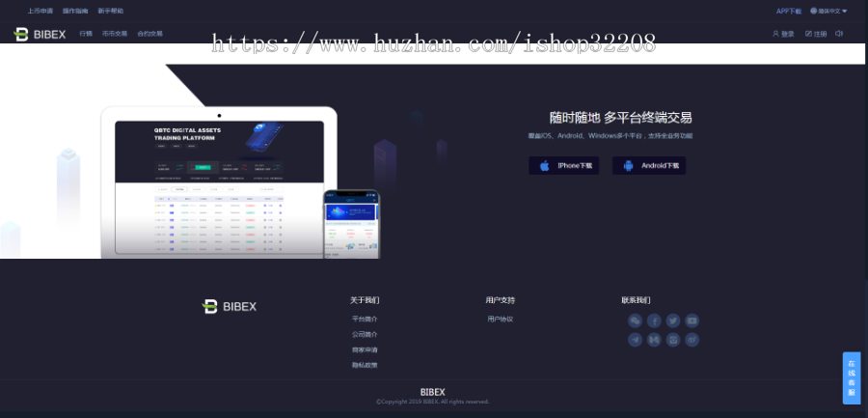Click the 联系我们 footer heading
The image size is (868, 418).
[636, 300]
